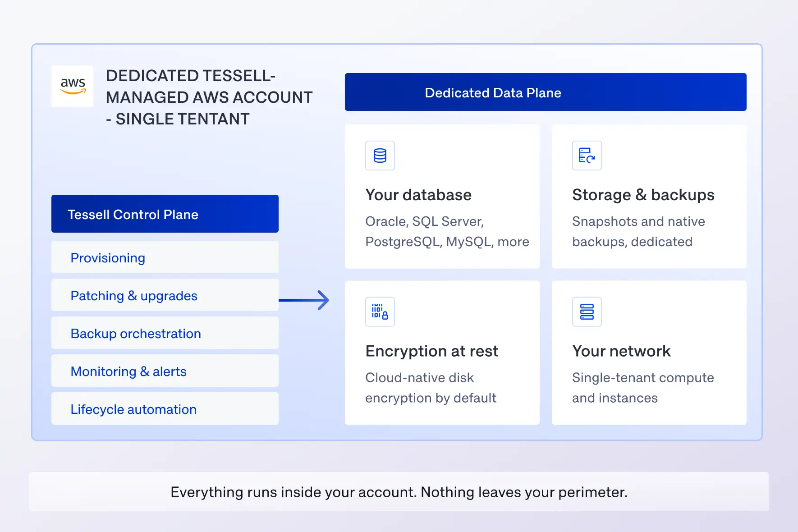Select 'Cloud-native disk encryption by default' text

[431, 388]
